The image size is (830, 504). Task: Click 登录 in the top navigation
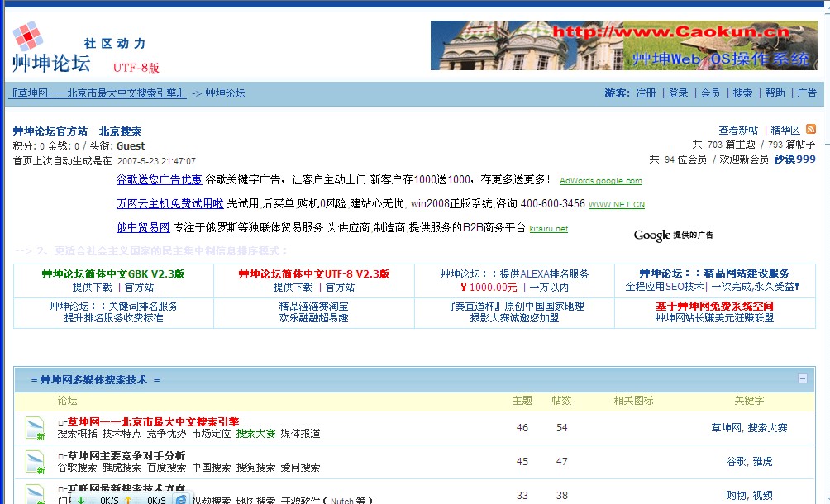(x=678, y=93)
